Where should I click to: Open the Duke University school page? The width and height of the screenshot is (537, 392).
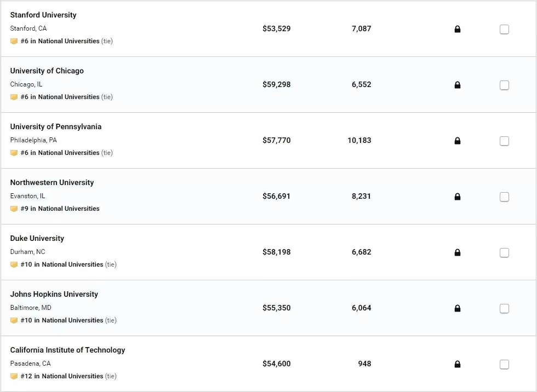[x=37, y=238]
